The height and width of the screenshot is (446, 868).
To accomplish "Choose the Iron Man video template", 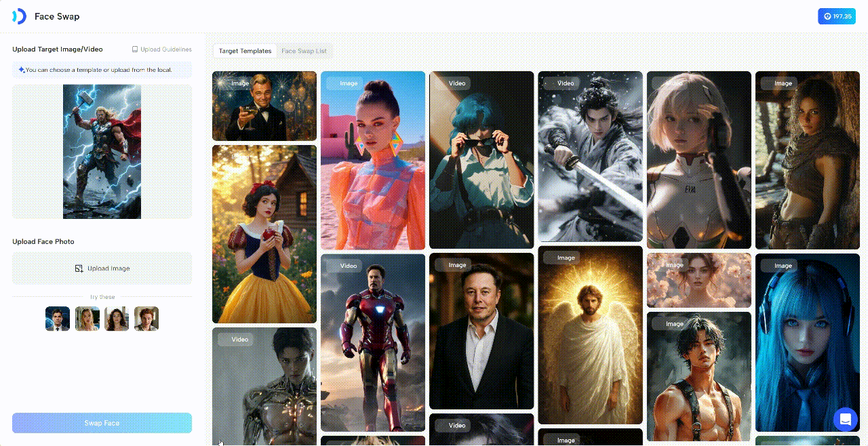I will (373, 342).
